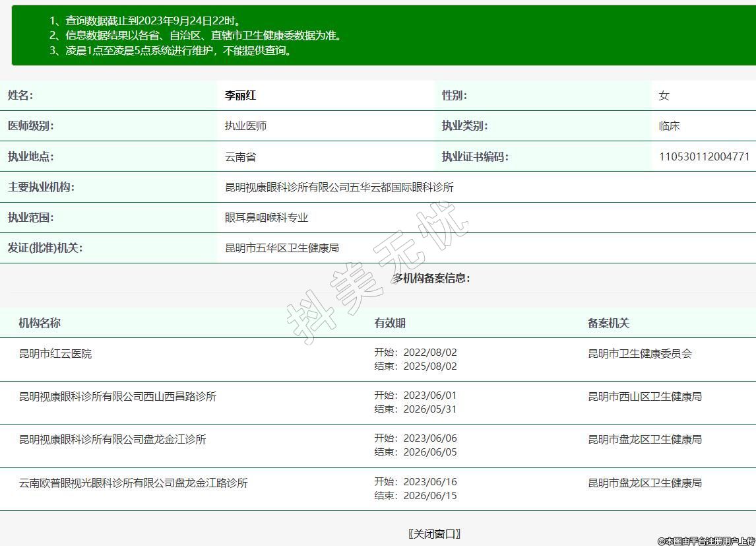Click the 多机构备案信息 section heading
This screenshot has width=756, height=546.
[x=432, y=278]
